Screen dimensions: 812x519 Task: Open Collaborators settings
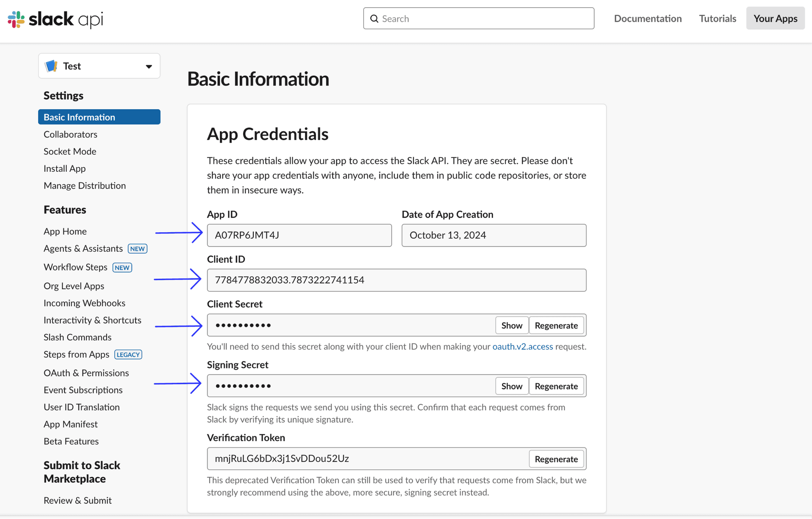click(70, 134)
